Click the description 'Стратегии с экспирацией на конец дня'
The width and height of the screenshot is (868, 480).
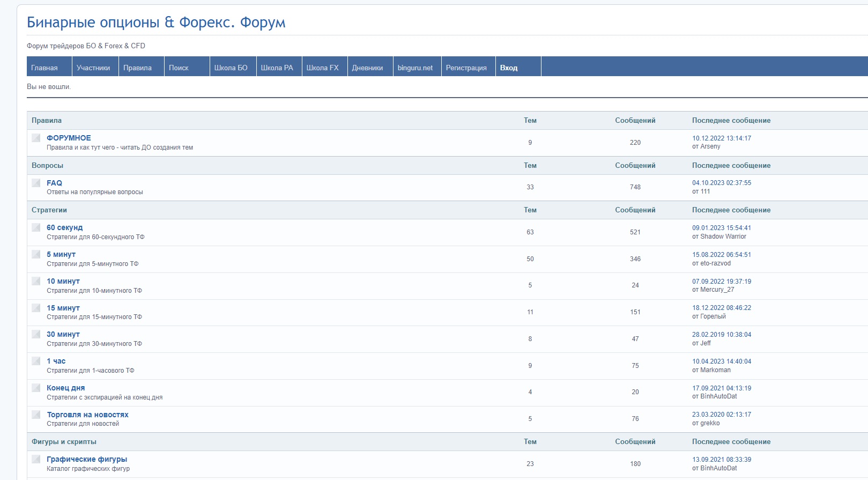105,397
